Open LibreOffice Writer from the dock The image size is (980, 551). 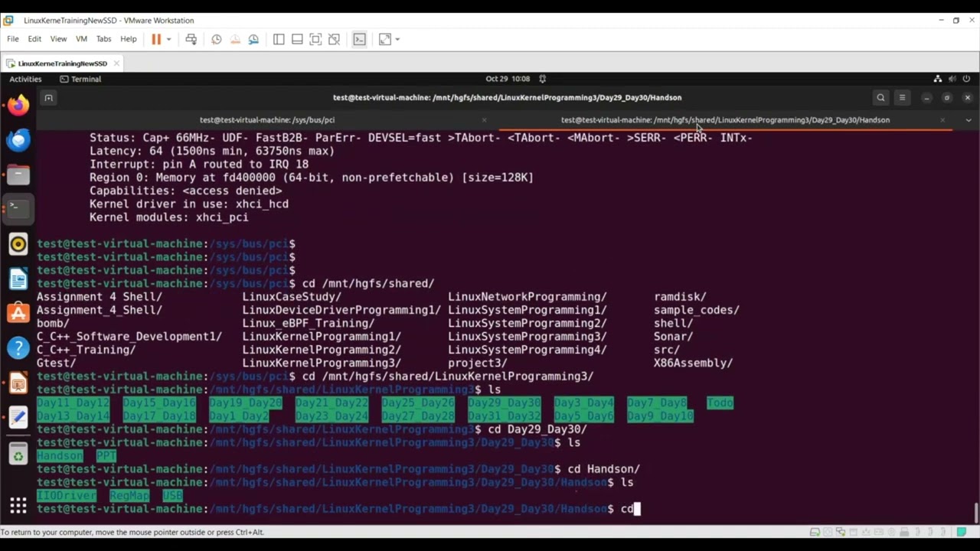point(18,279)
